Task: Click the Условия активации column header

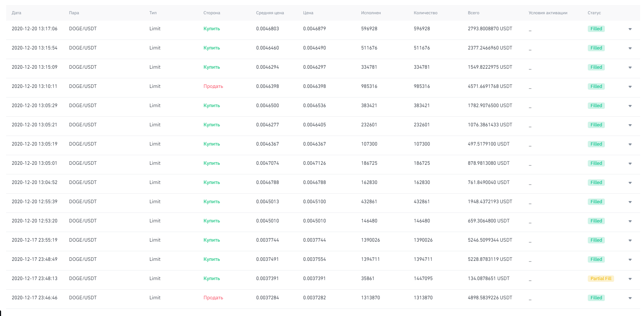Action: [548, 13]
